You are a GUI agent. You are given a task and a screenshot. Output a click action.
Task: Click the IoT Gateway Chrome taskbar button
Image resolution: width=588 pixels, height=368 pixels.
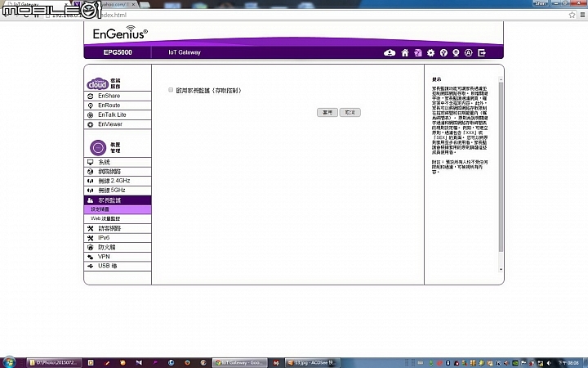click(239, 363)
